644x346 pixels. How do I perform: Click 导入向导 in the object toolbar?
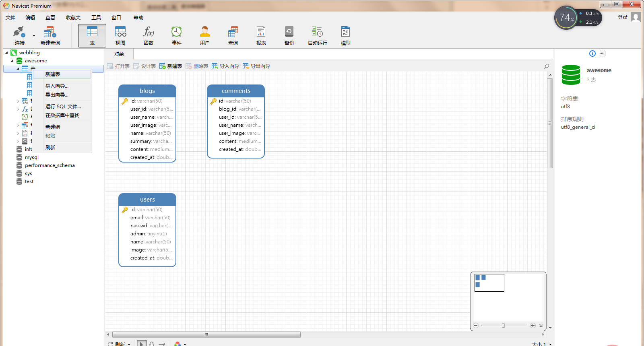pyautogui.click(x=226, y=66)
